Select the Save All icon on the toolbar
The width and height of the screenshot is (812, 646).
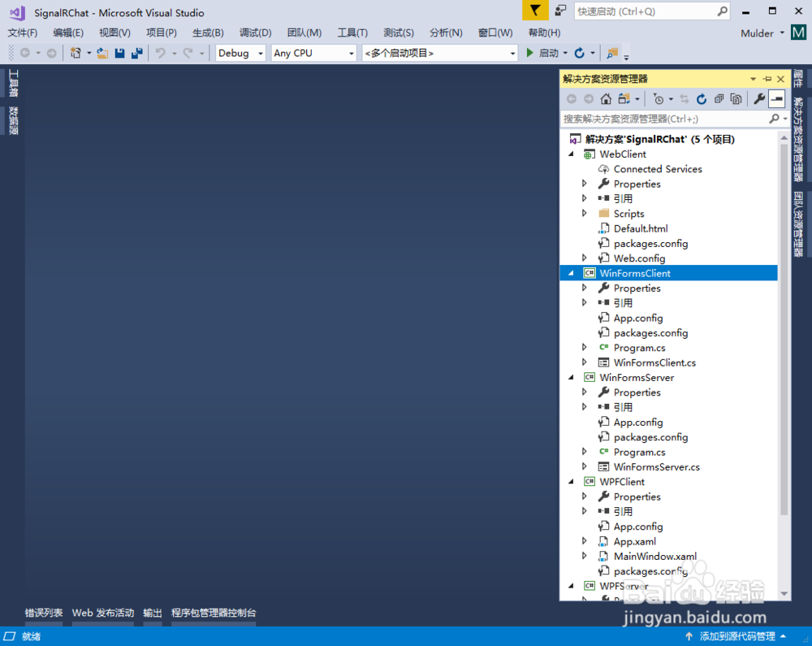136,53
